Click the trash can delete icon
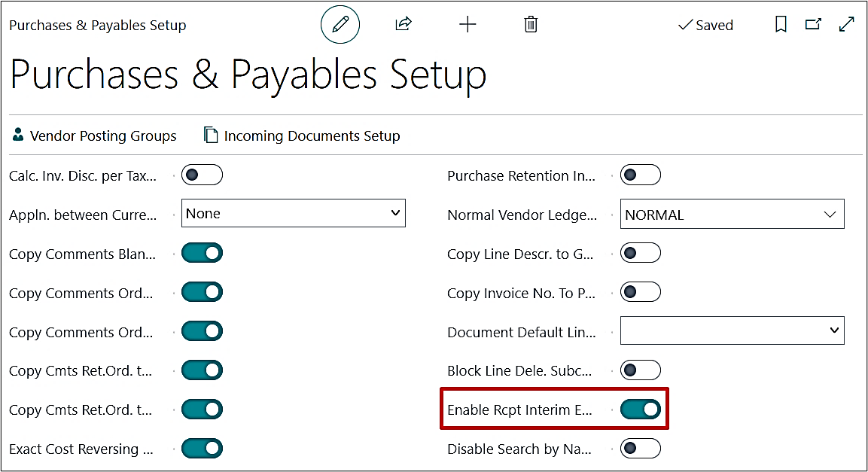This screenshot has height=472, width=868. pos(531,25)
